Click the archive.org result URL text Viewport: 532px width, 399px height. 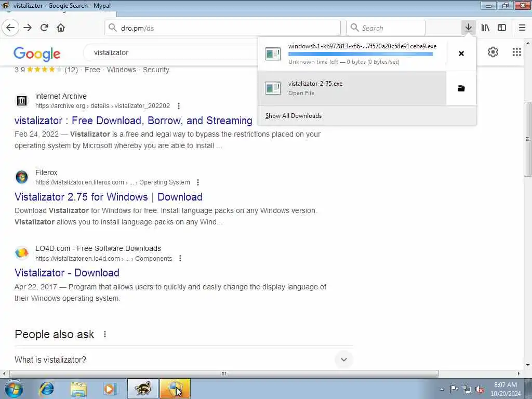[102, 106]
